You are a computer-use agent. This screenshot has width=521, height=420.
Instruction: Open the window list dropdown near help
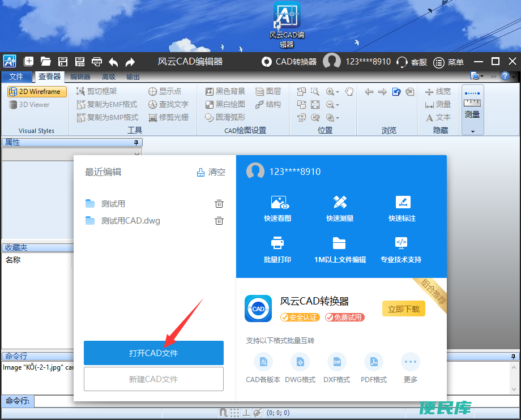[477, 76]
